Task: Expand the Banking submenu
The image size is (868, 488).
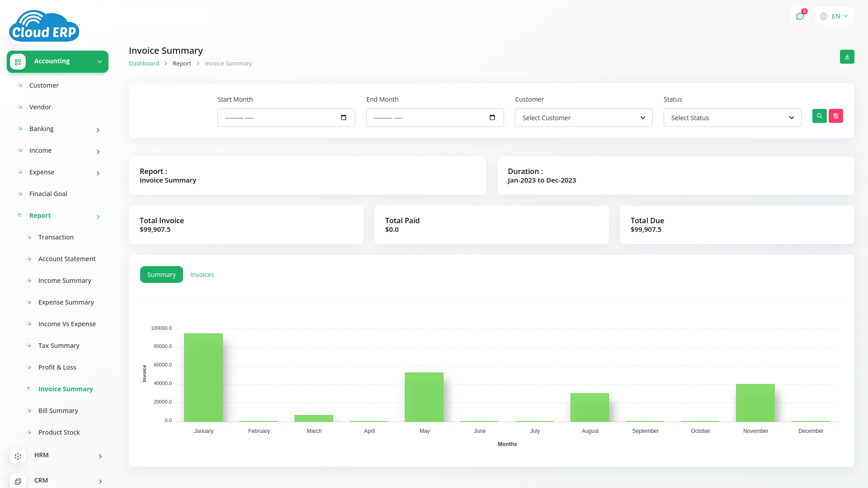Action: click(x=98, y=130)
